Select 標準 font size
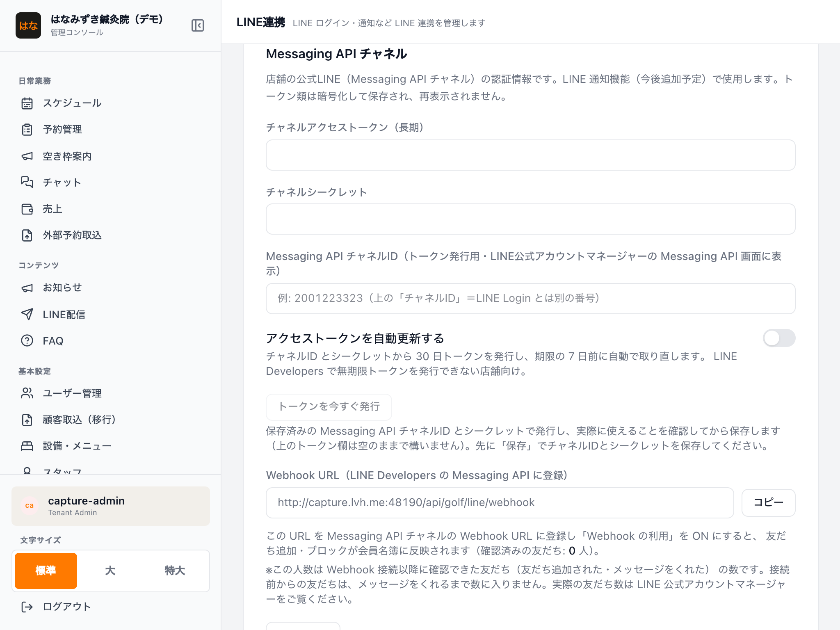This screenshot has width=840, height=630. 46,571
